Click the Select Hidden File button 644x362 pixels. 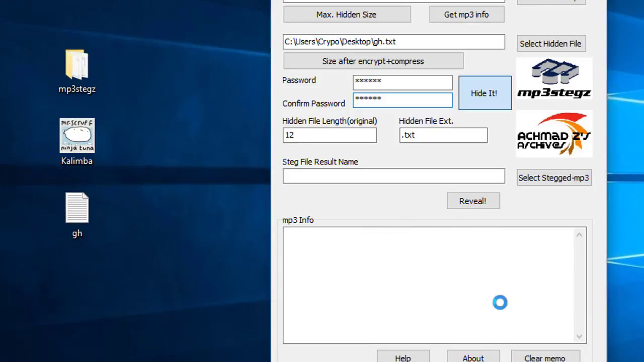click(550, 44)
